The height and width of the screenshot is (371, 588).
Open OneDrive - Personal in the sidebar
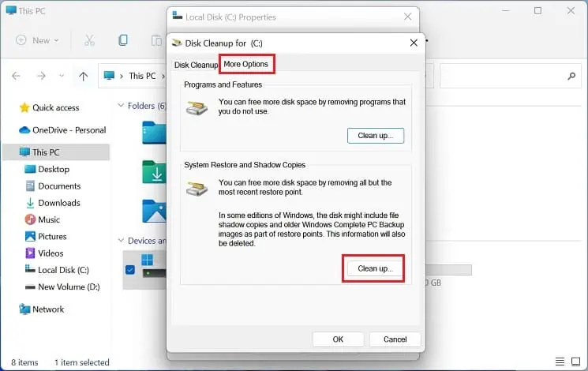pyautogui.click(x=62, y=130)
